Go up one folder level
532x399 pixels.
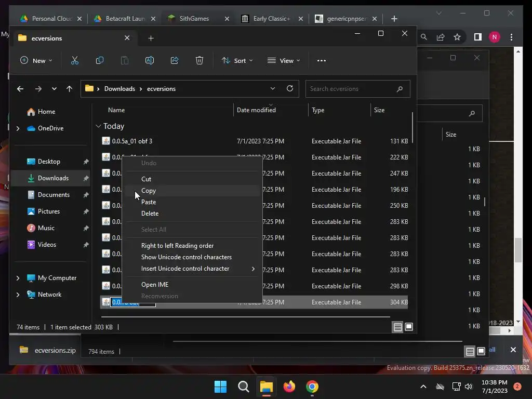69,89
